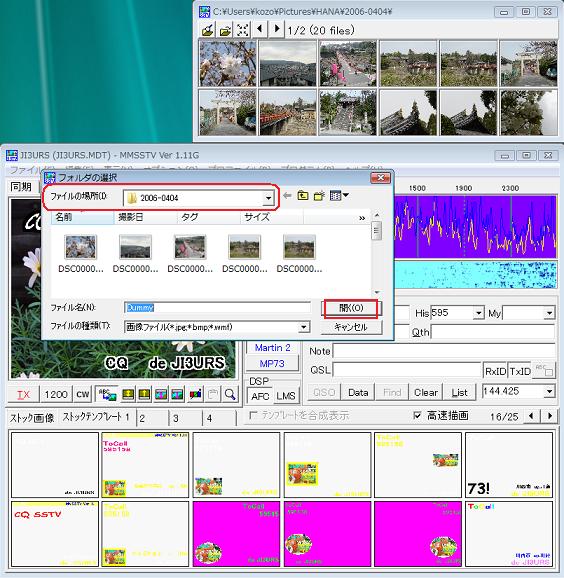Toggle the RxID button

495,371
